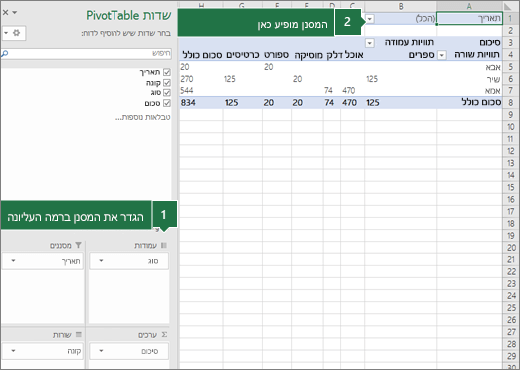The height and width of the screenshot is (370, 520).
Task: Click the columns area icon
Action: (164, 245)
